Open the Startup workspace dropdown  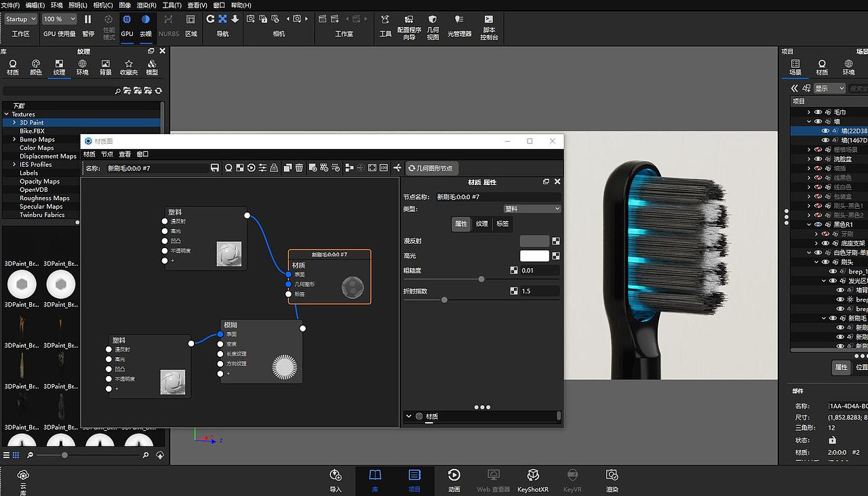pos(21,19)
